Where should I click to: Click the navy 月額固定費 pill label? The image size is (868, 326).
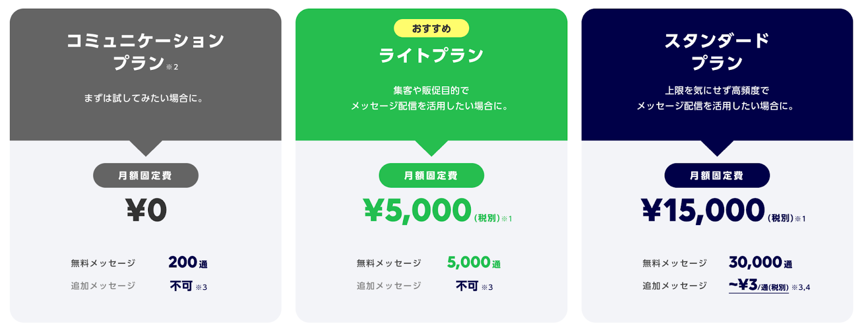(x=717, y=176)
